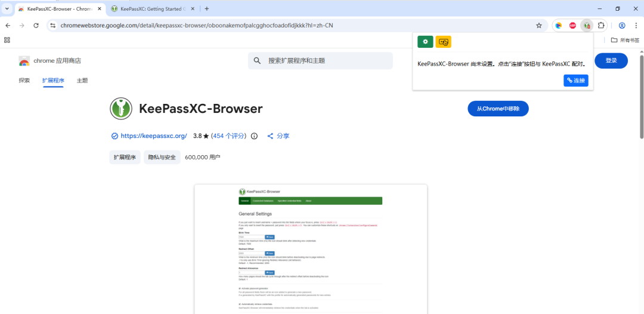Click the KeePassXC-Browser title heading
The height and width of the screenshot is (314, 644).
point(200,109)
